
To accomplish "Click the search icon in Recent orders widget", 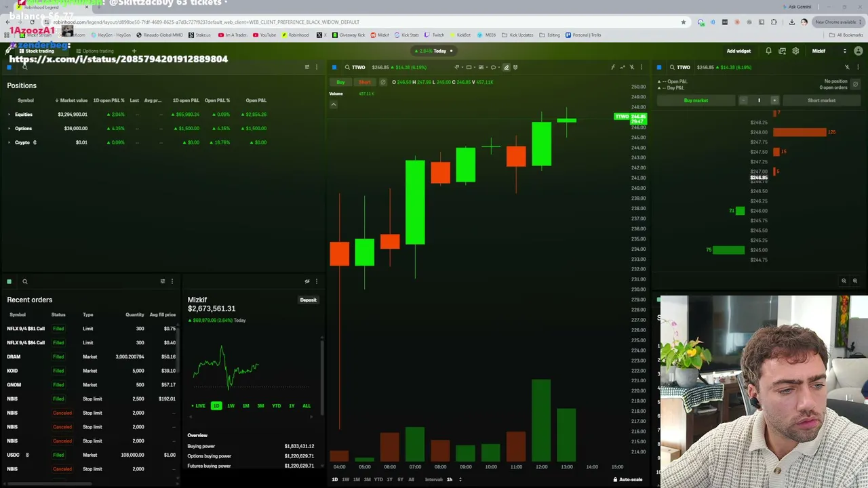I will [24, 281].
